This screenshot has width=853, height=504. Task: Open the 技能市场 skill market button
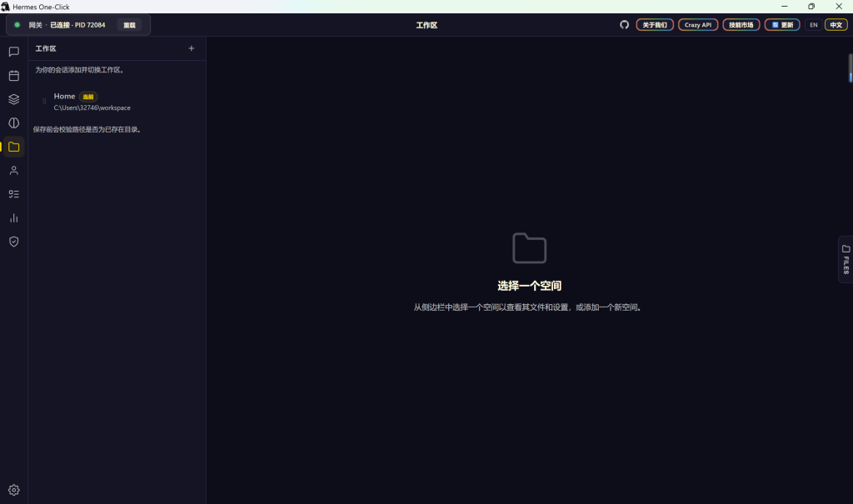pos(741,25)
